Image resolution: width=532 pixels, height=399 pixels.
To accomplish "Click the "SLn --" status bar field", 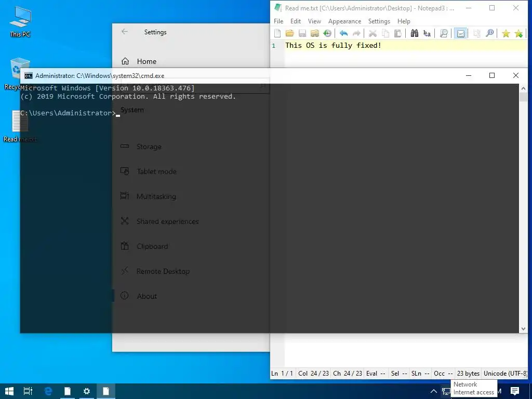I will pos(420,373).
